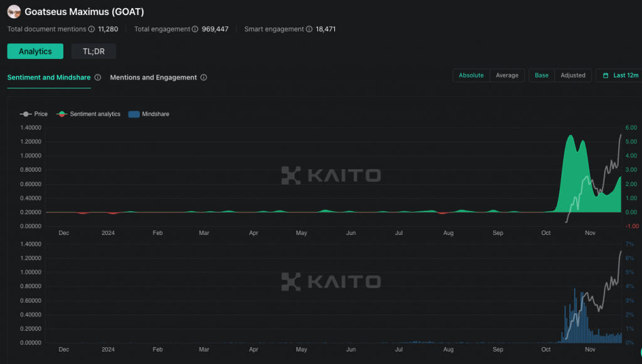Image resolution: width=642 pixels, height=364 pixels.
Task: Open info icon beside Total engagement
Action: click(x=195, y=29)
